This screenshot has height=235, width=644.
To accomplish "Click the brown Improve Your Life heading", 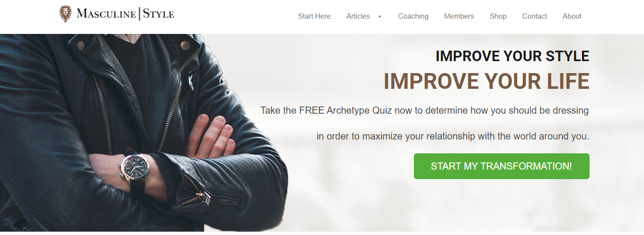I will coord(486,81).
